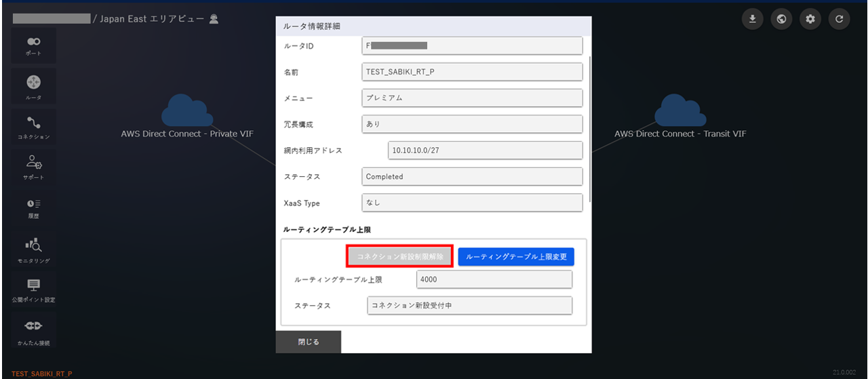Image resolution: width=868 pixels, height=379 pixels.
Task: Click the メニュー field プレミアム
Action: 472,98
